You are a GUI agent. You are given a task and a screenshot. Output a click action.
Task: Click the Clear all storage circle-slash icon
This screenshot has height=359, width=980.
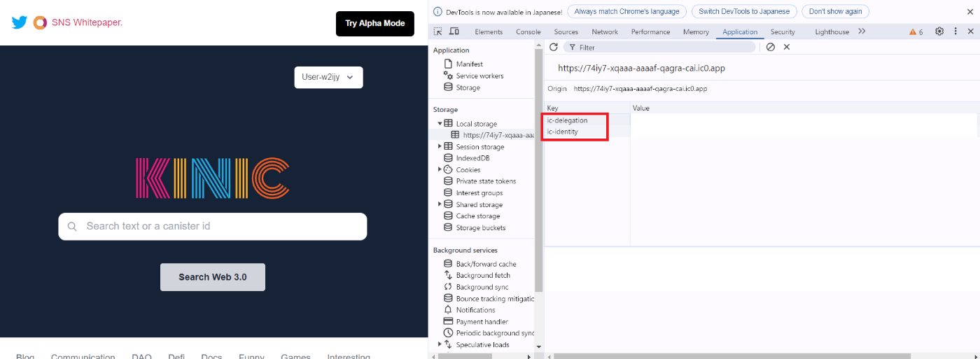(x=770, y=47)
